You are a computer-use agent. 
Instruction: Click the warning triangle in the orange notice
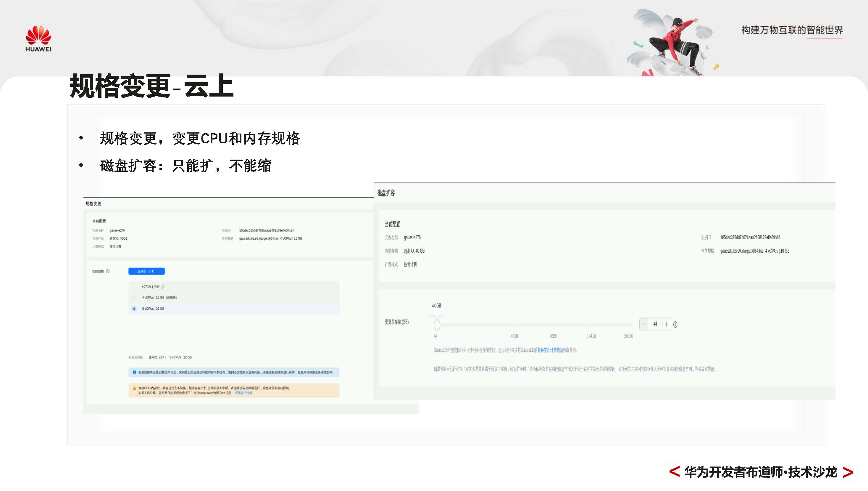(134, 389)
